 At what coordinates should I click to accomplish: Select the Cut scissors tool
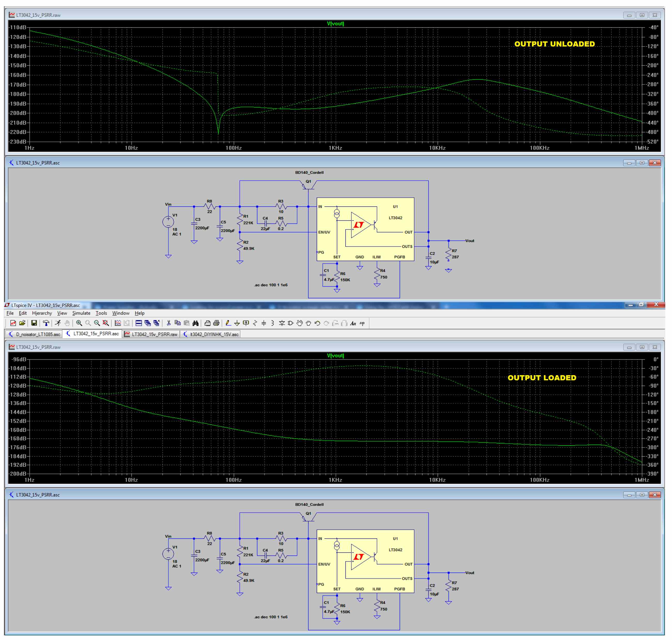coord(168,323)
